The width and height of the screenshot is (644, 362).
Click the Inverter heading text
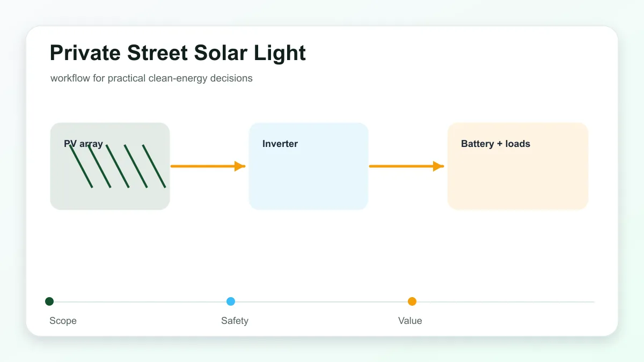pos(280,144)
